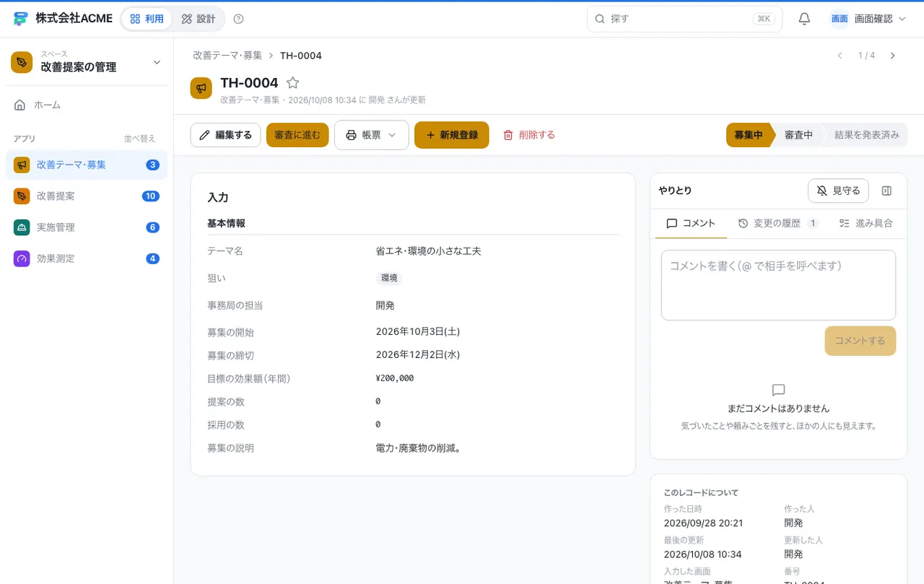Click the ACME company logo icon
This screenshot has height=584, width=924.
[x=20, y=19]
